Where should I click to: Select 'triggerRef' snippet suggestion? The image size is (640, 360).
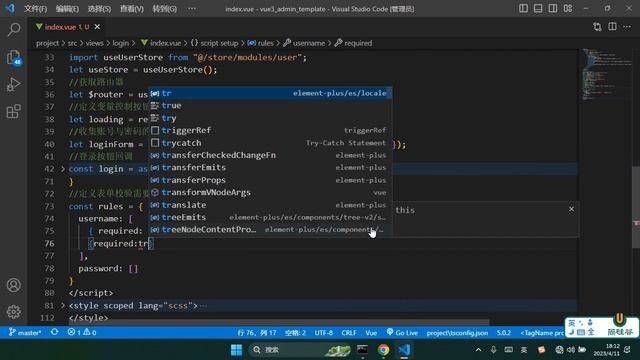[270, 130]
